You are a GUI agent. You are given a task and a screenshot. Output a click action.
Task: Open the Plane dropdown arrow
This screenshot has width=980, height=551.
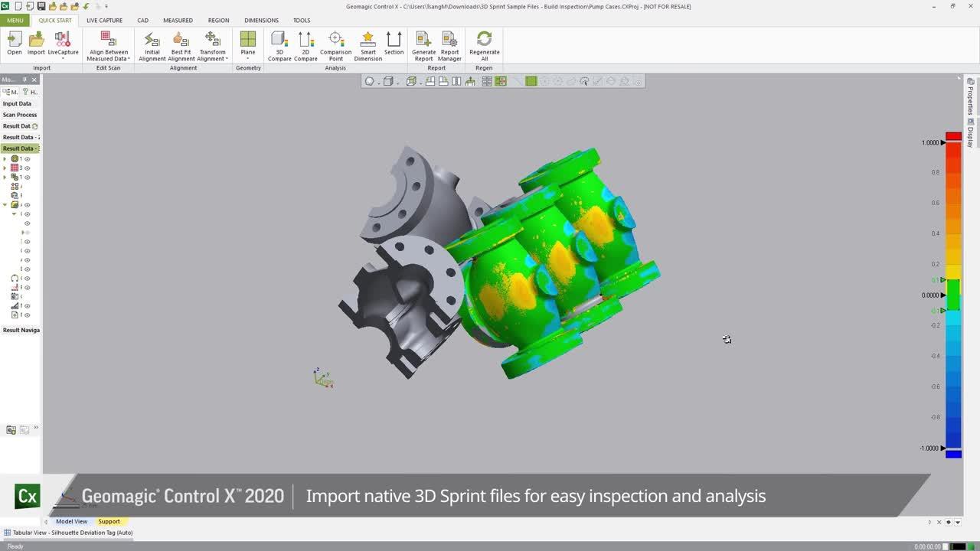pos(248,59)
